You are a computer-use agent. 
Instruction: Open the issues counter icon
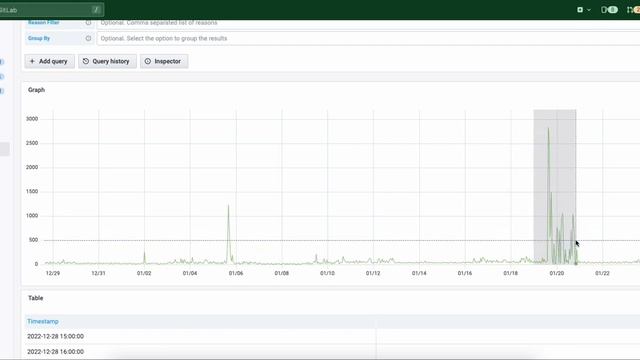pyautogui.click(x=609, y=9)
